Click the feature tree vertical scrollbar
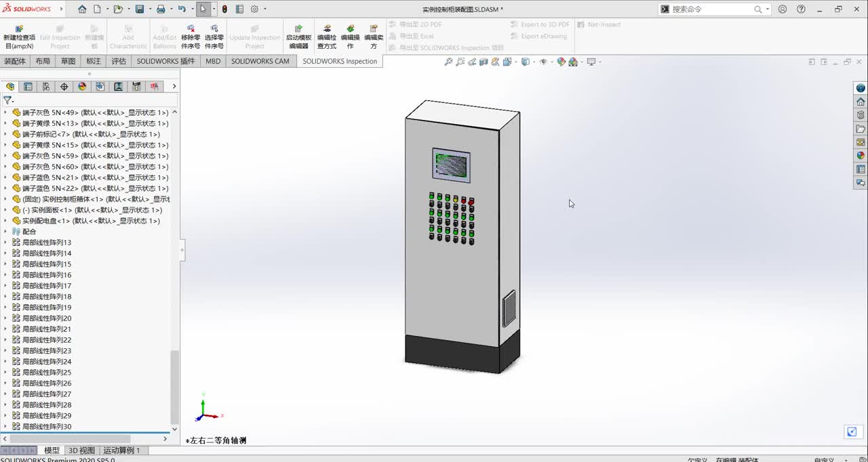 click(x=174, y=386)
